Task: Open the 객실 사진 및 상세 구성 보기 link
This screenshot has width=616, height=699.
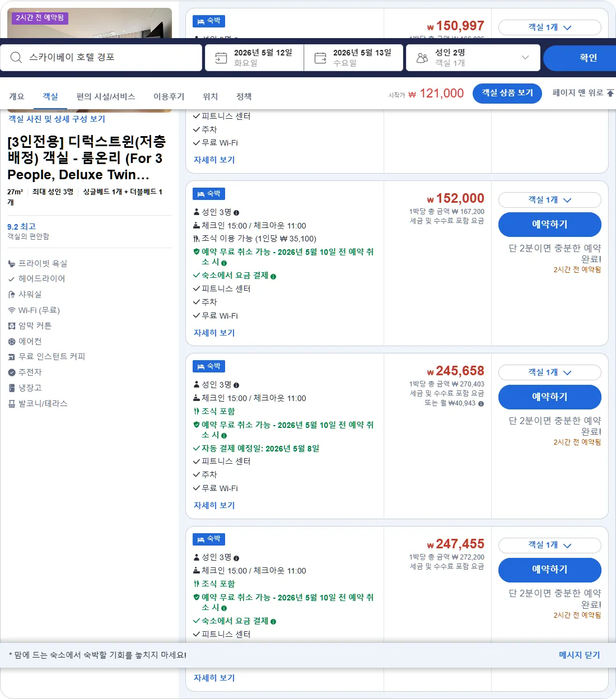Action: [57, 119]
